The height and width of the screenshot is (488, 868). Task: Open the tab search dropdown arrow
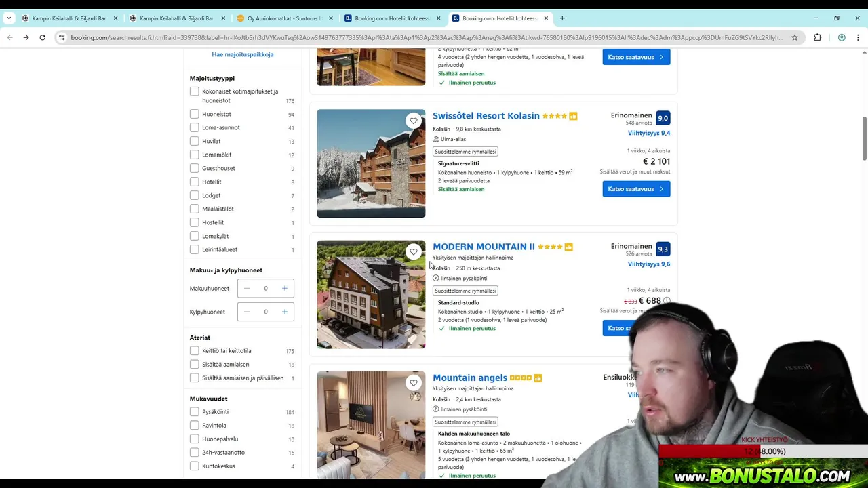click(x=9, y=18)
